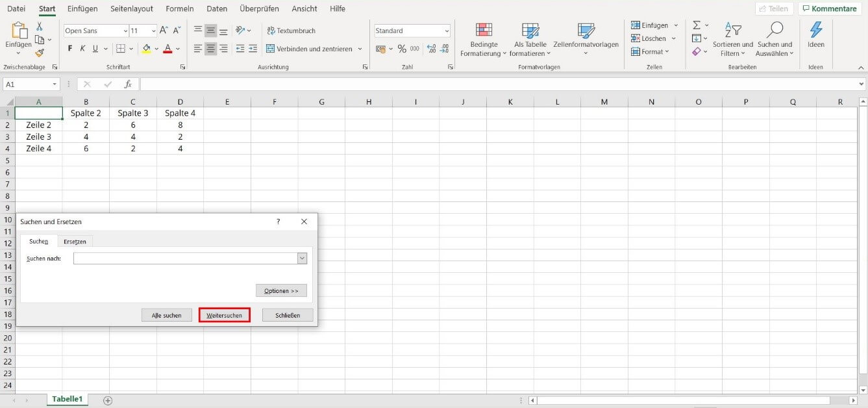The height and width of the screenshot is (408, 868).
Task: Switch to the Ersetzen tab
Action: click(75, 242)
